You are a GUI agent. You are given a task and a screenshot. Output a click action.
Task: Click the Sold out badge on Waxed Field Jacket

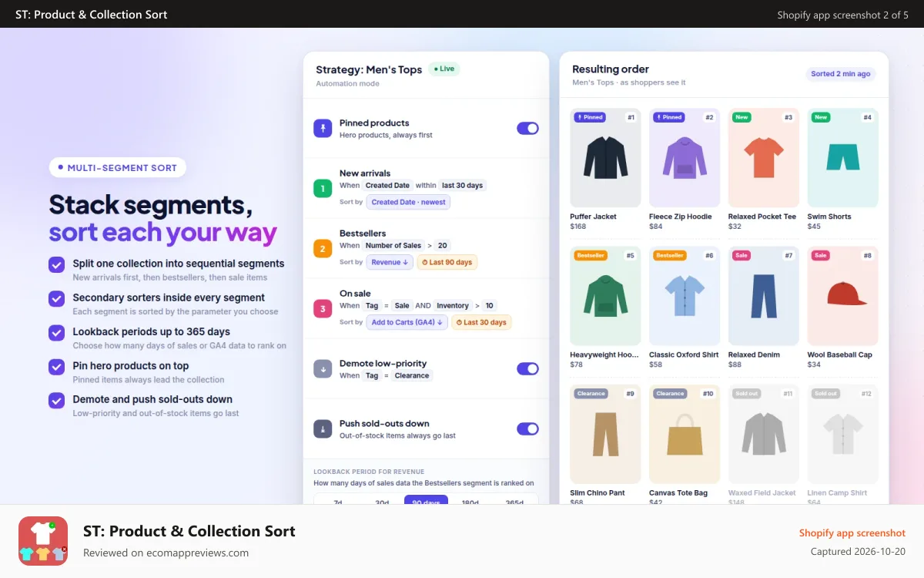(747, 393)
